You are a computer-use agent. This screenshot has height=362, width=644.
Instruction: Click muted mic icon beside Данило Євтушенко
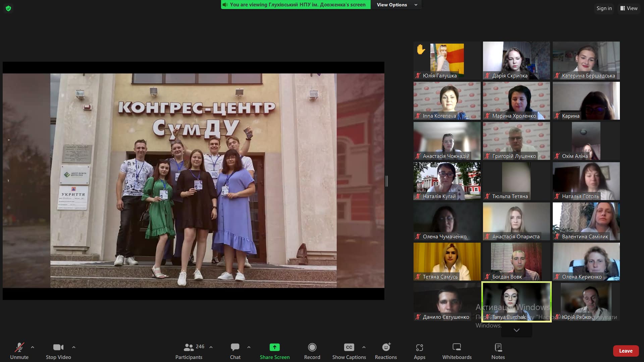point(418,317)
